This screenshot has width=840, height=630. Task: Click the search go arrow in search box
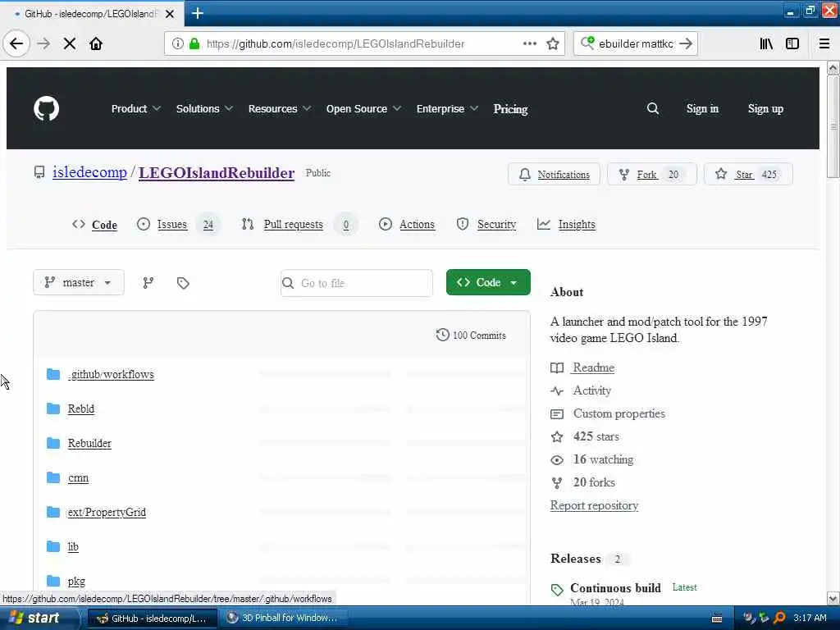coord(686,43)
